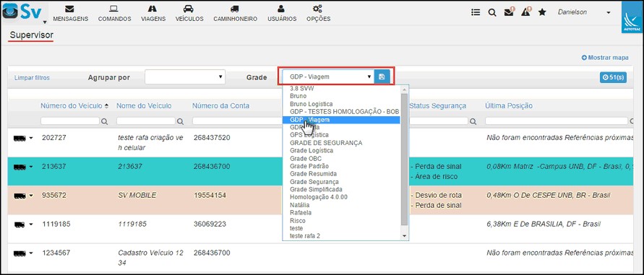This screenshot has height=275, width=644.
Task: Select teste rafa 2 option
Action: click(304, 236)
